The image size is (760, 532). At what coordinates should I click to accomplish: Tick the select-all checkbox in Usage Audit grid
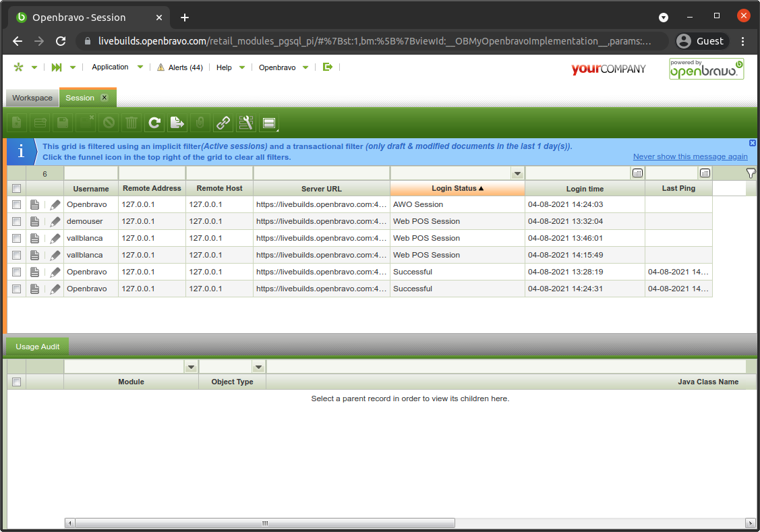tap(17, 382)
